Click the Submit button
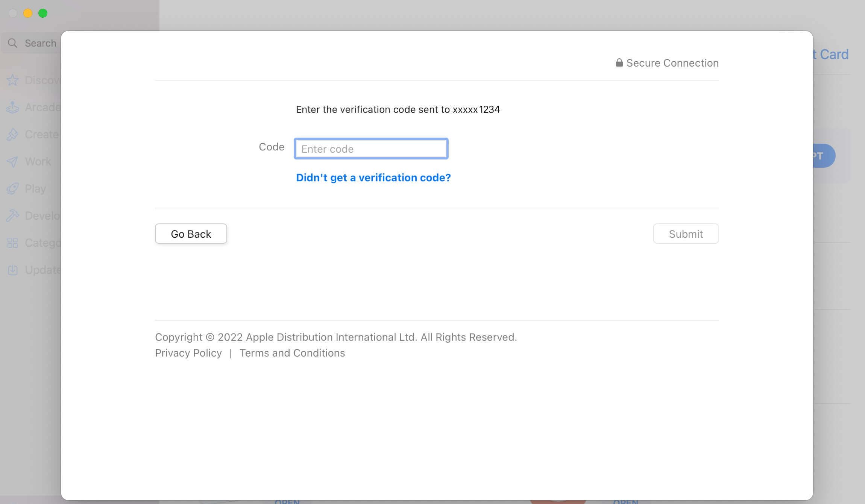The height and width of the screenshot is (504, 865). pos(686,234)
